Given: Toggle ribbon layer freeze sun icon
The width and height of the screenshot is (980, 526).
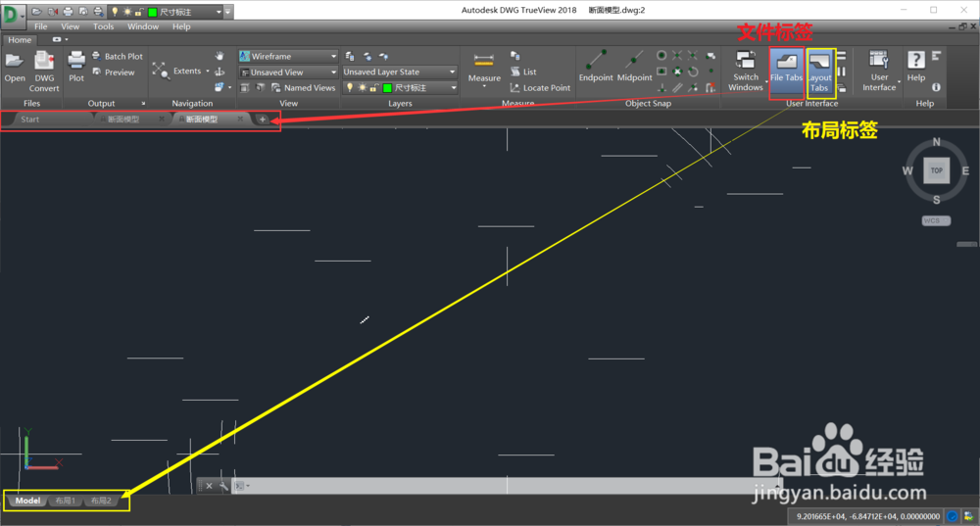Looking at the screenshot, I should pyautogui.click(x=362, y=88).
